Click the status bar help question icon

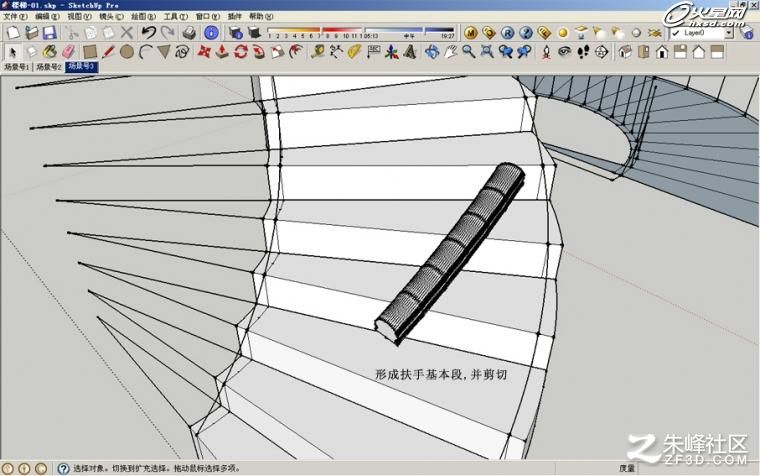[63, 468]
